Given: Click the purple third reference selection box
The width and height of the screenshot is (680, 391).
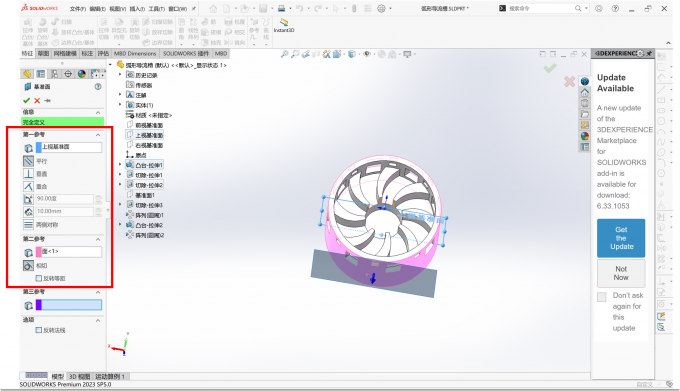Looking at the screenshot, I should pyautogui.click(x=69, y=305).
